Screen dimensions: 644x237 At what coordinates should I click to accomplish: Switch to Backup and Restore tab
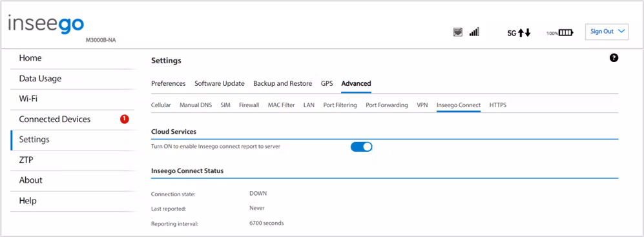282,83
